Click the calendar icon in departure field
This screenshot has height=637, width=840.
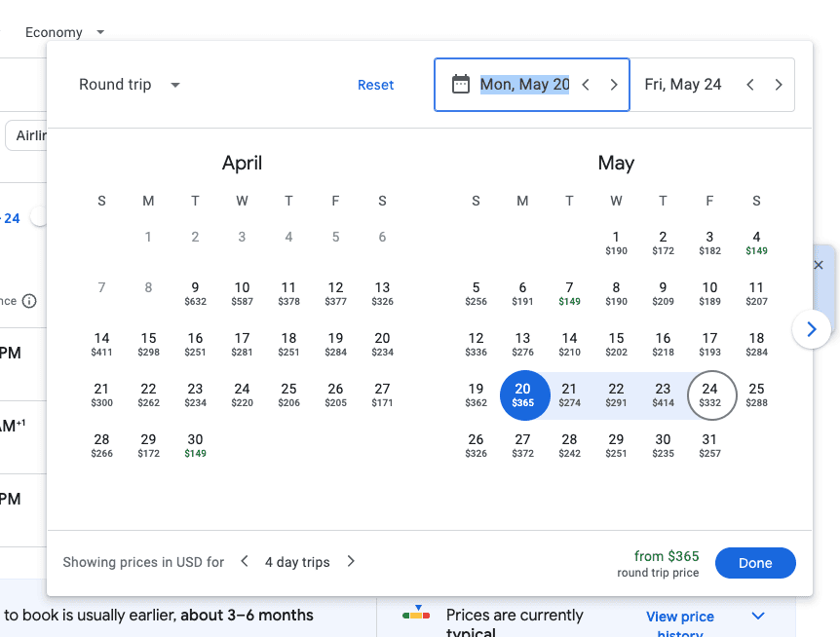coord(461,85)
